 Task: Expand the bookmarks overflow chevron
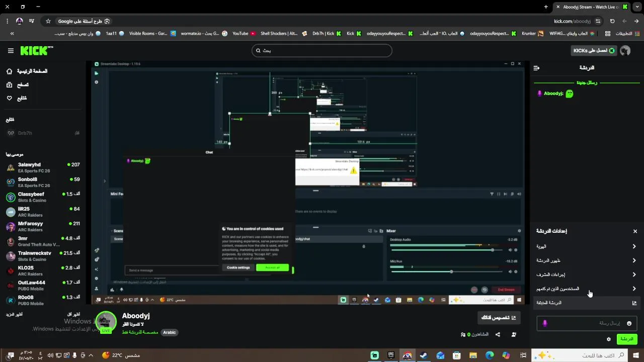pyautogui.click(x=12, y=34)
